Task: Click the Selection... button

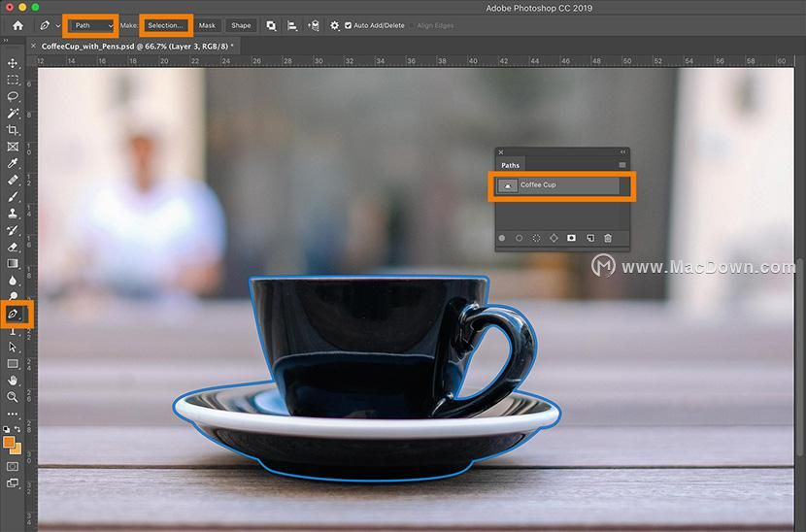Action: tap(165, 25)
